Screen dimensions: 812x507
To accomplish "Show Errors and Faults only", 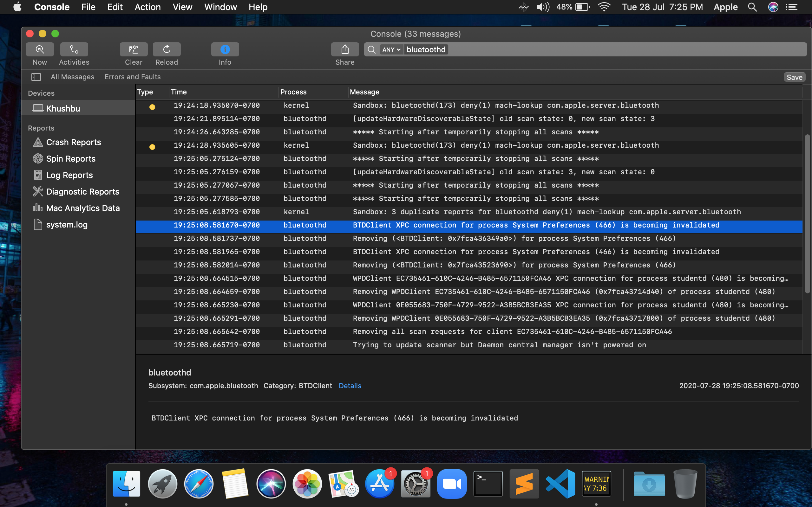I will tap(133, 77).
